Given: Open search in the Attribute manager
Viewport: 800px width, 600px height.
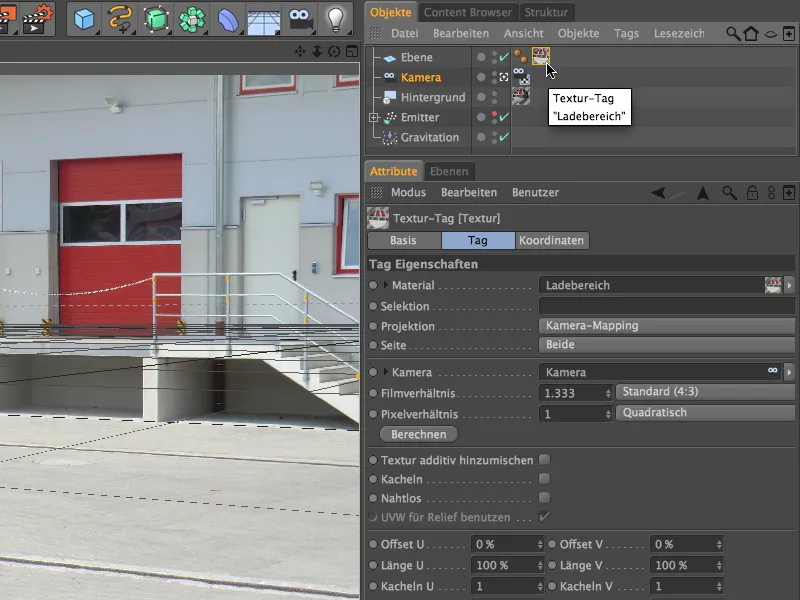Looking at the screenshot, I should pos(730,193).
